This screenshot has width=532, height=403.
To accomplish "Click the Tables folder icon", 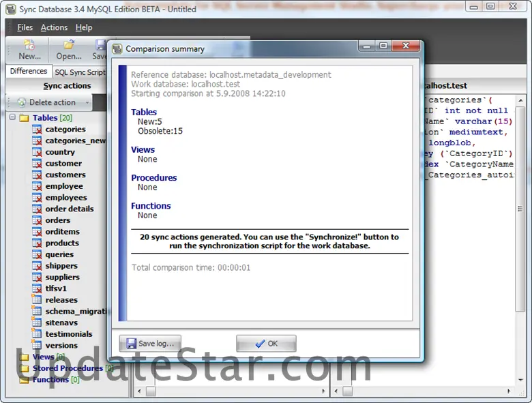I will tap(24, 118).
